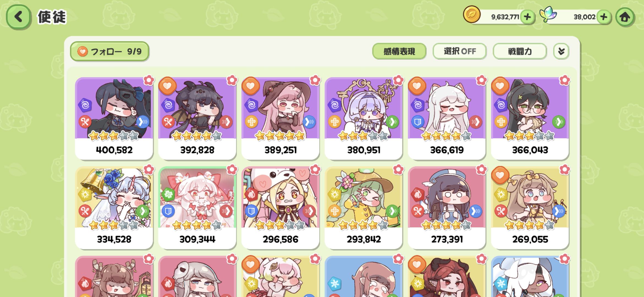This screenshot has height=297, width=644.
Task: Open the home screen via house icon
Action: (x=625, y=17)
